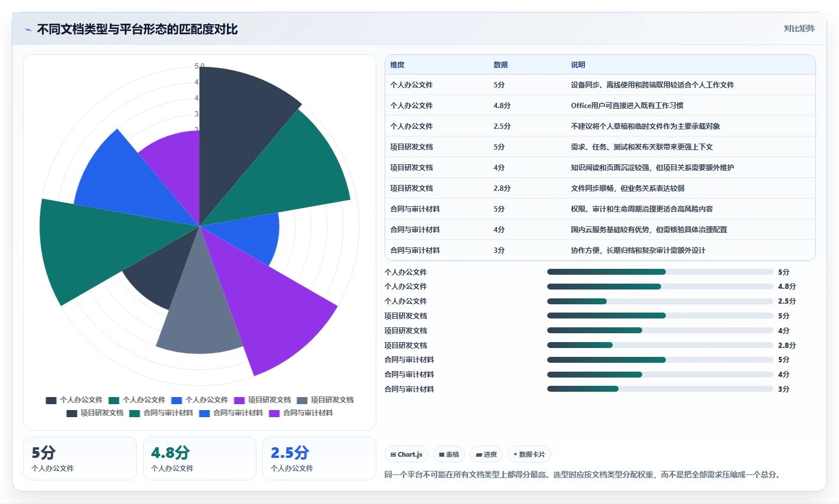Click the 合同与审计材料 5分 progress bar
This screenshot has height=504, width=839.
coord(660,360)
